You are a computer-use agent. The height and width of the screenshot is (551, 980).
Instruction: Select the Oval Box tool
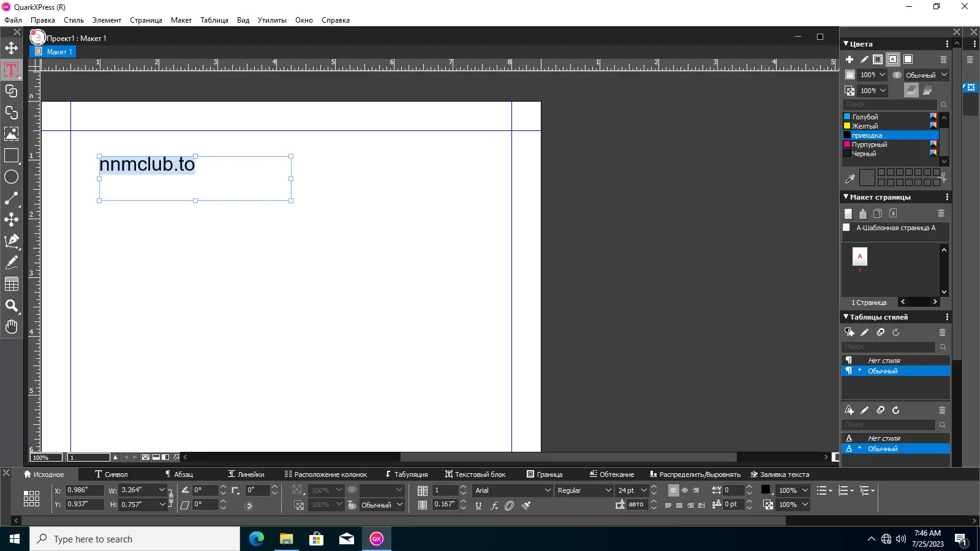coord(11,177)
